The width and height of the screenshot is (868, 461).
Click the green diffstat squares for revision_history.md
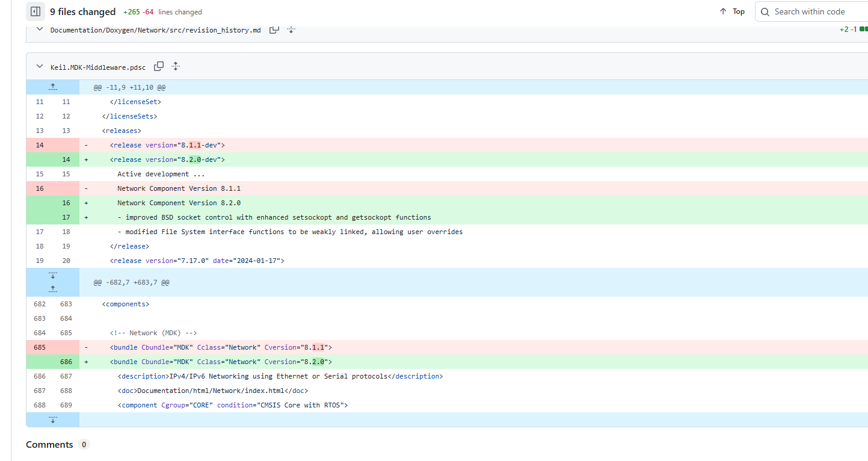point(863,29)
